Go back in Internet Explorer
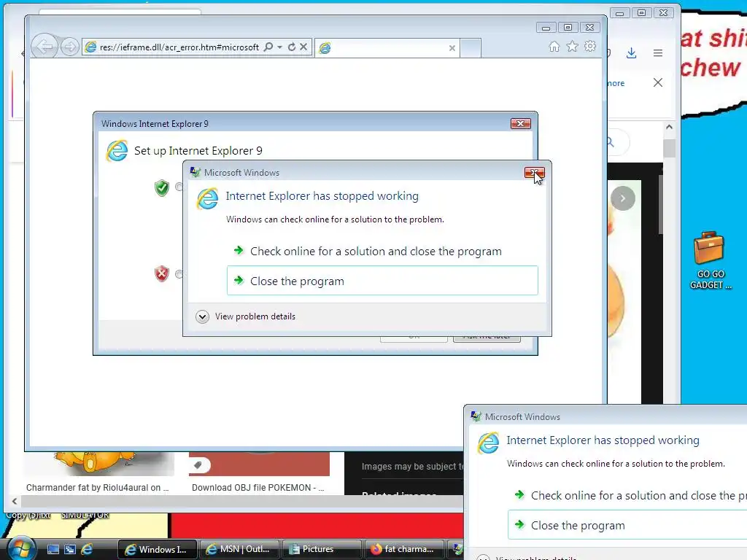 (x=44, y=47)
